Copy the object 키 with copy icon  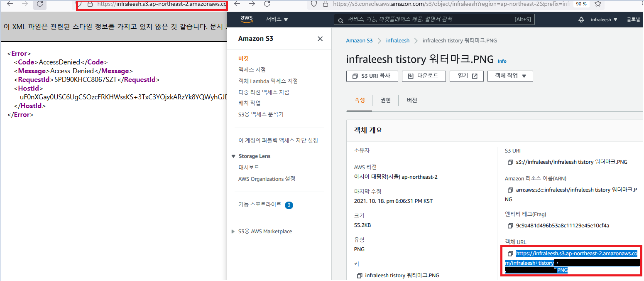(360, 276)
